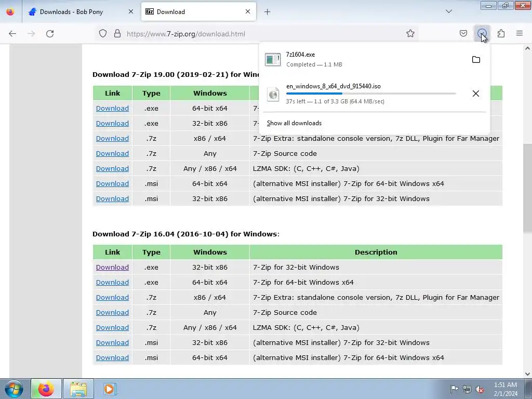
Task: Download 7-Zip 19.00 32-bit MSI installer
Action: [x=112, y=198]
